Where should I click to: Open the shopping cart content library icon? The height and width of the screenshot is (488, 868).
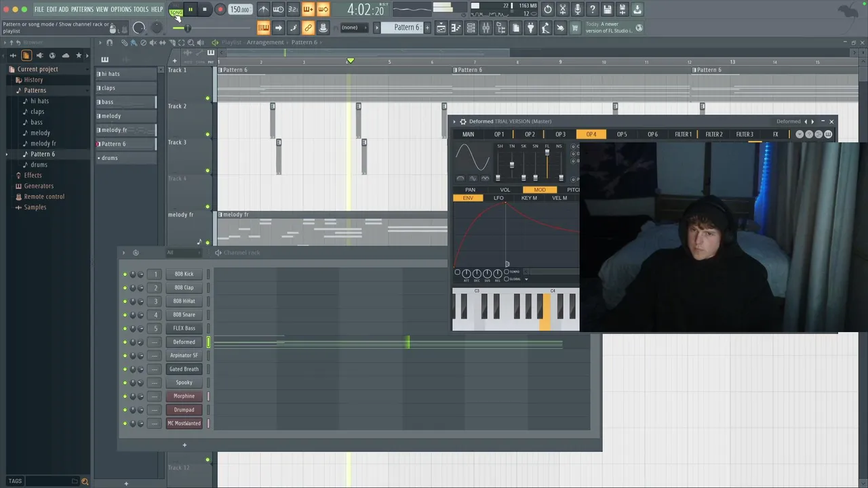coord(574,28)
